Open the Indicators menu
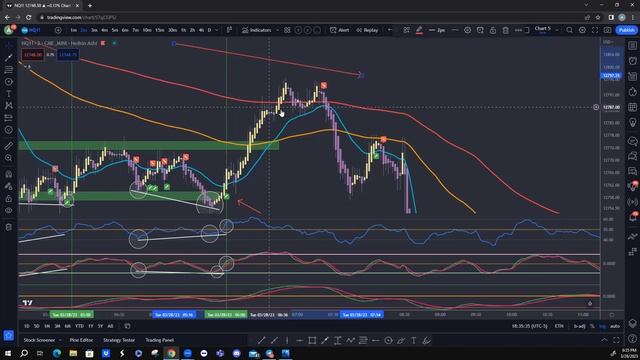Screen dimensions: 640x360 pyautogui.click(x=256, y=30)
